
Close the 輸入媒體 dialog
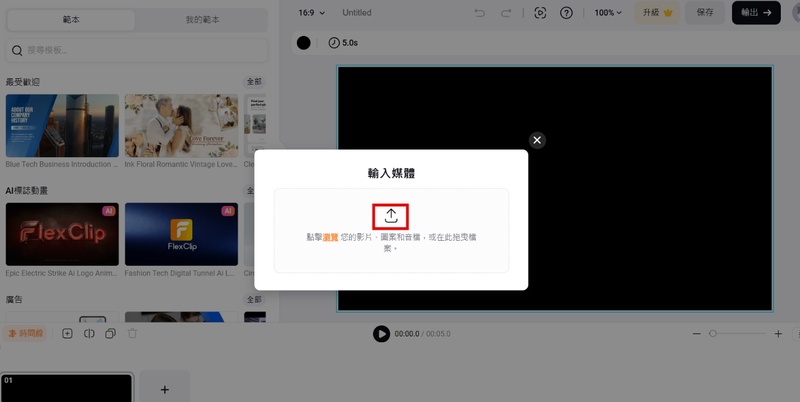coord(537,140)
